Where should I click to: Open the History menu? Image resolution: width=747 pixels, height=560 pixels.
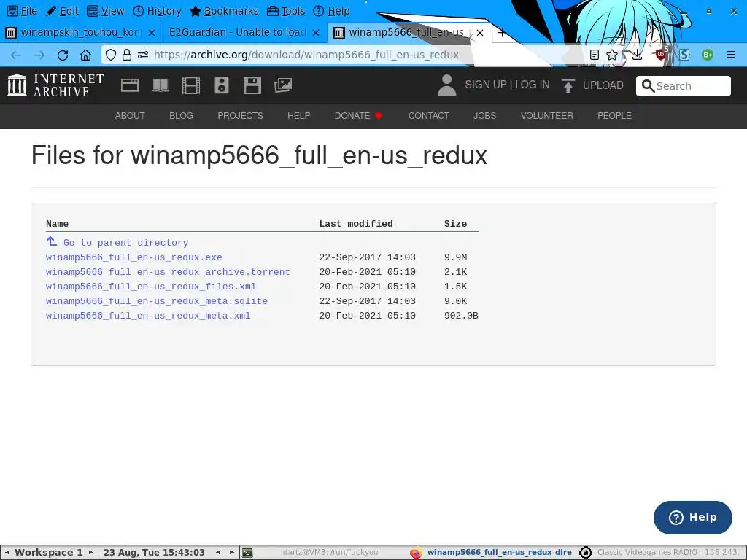[158, 11]
